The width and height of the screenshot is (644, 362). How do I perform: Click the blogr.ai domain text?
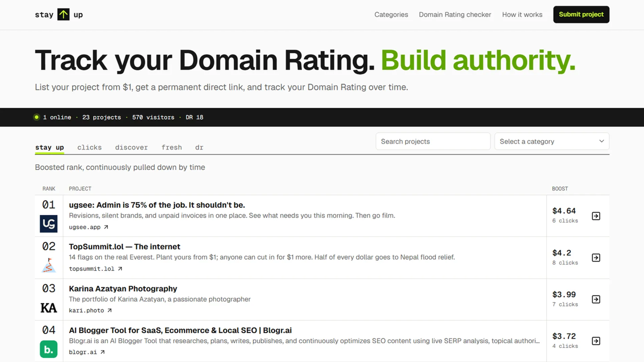point(83,352)
